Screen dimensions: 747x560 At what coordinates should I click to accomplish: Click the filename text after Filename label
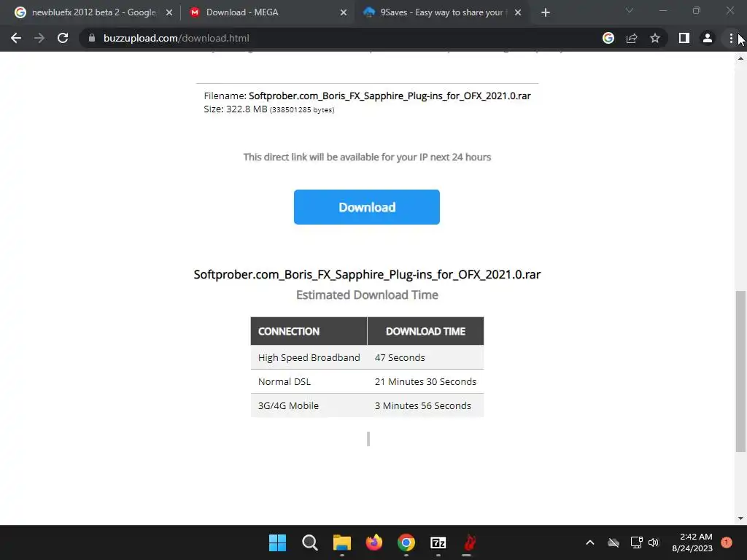390,96
